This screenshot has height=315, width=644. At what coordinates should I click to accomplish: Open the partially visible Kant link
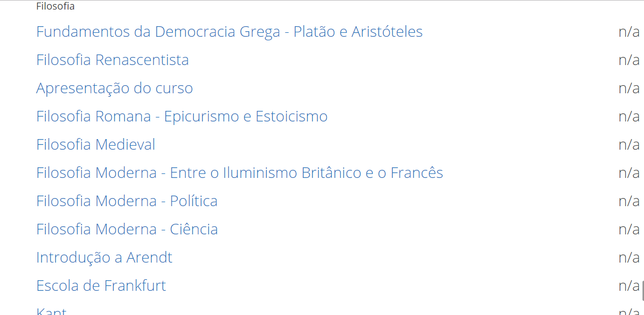(51, 311)
